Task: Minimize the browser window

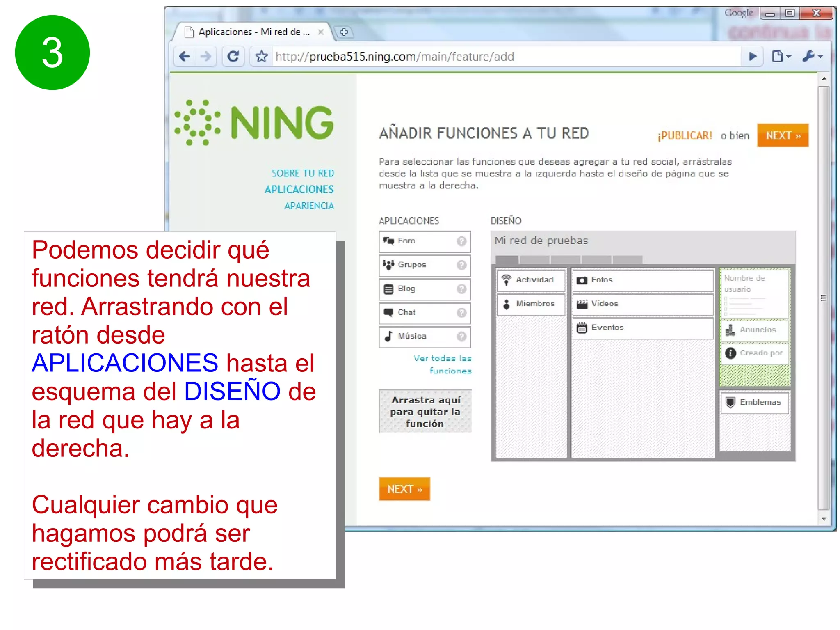Action: pyautogui.click(x=770, y=14)
